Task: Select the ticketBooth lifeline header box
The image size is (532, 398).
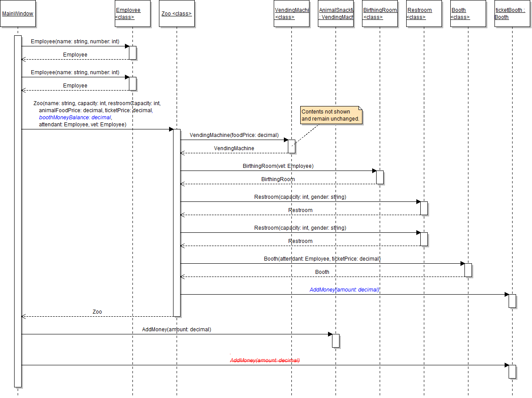Action: coord(512,14)
